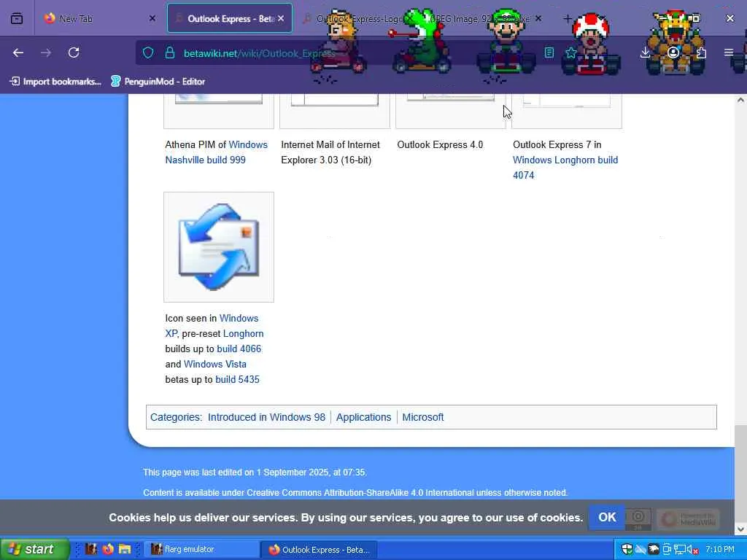The height and width of the screenshot is (560, 747).
Task: Click the Creative Commons badge beside OK
Action: pyautogui.click(x=638, y=518)
